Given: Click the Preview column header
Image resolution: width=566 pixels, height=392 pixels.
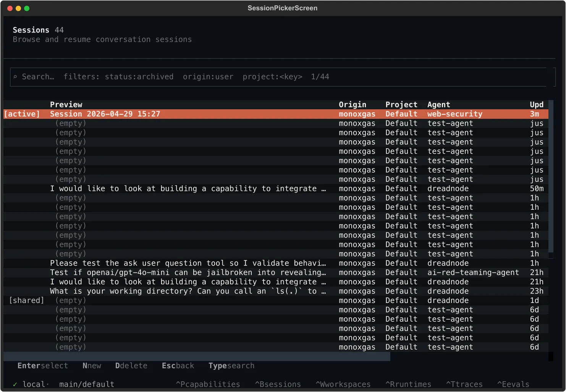Looking at the screenshot, I should 66,105.
